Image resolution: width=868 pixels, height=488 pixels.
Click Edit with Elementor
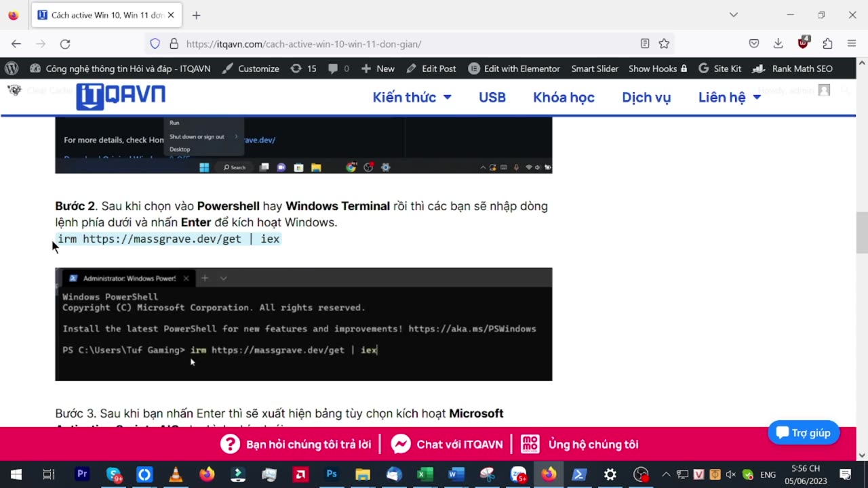point(514,68)
